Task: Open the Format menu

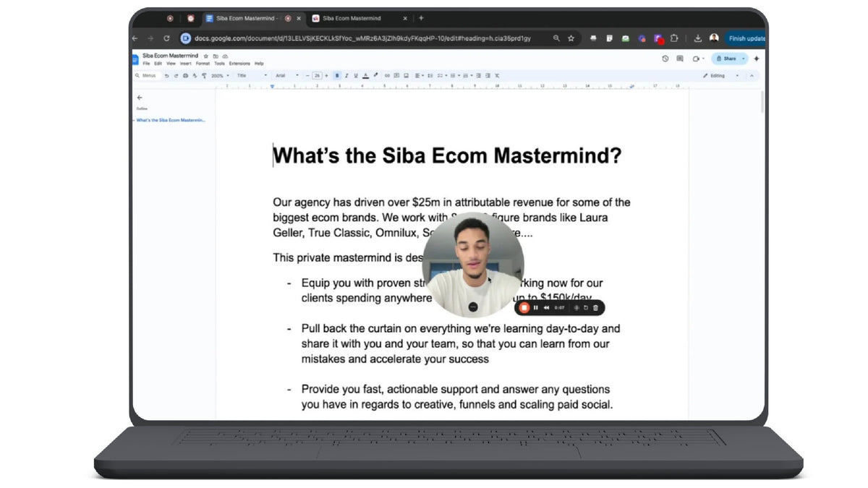Action: coord(203,64)
